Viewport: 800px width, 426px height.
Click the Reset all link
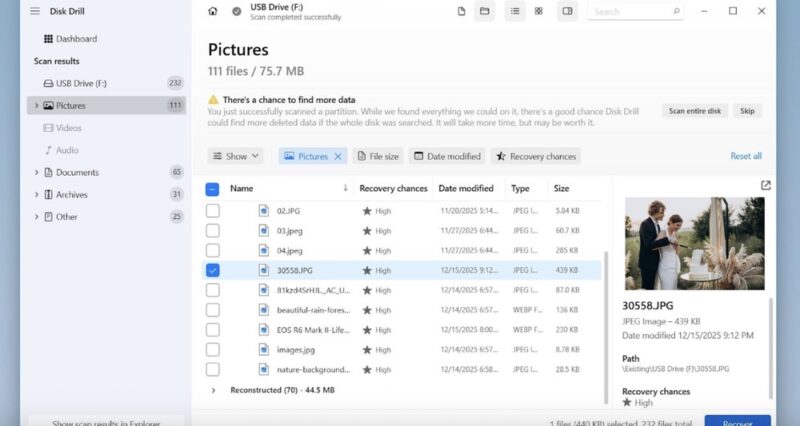click(x=746, y=156)
